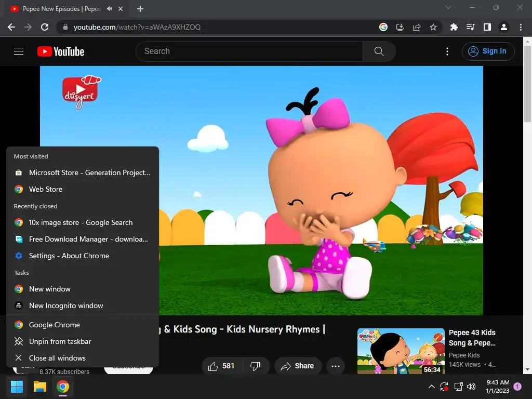Select Close all windows
This screenshot has height=399, width=532.
pos(83,358)
